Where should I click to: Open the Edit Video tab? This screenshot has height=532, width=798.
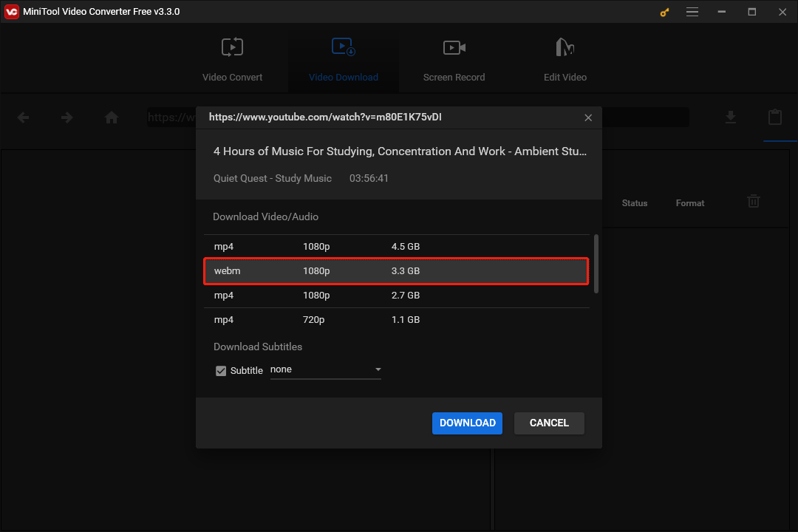click(x=565, y=59)
